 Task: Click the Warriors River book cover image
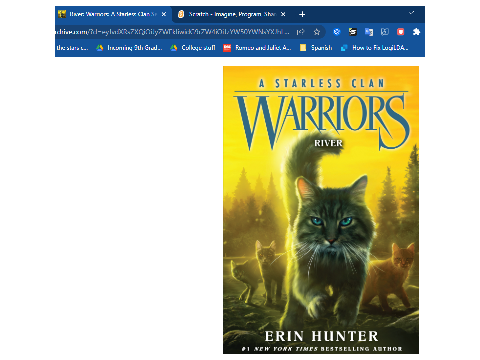coord(321,210)
